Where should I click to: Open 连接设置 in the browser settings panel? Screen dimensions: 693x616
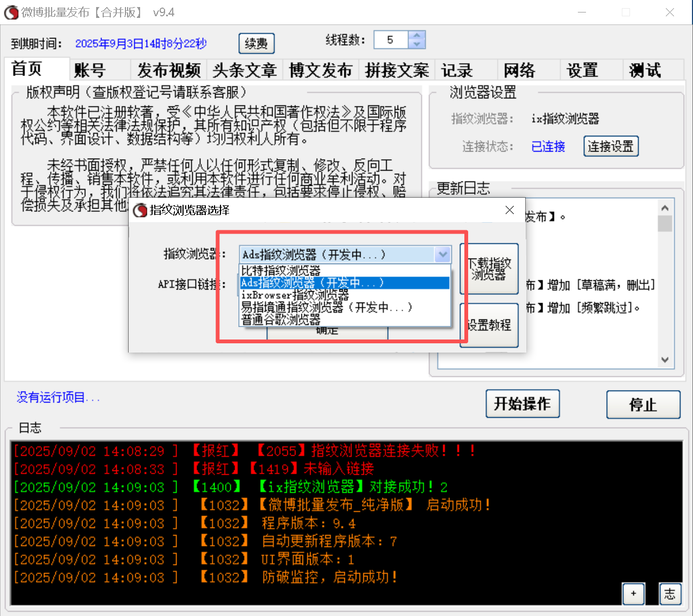(611, 146)
